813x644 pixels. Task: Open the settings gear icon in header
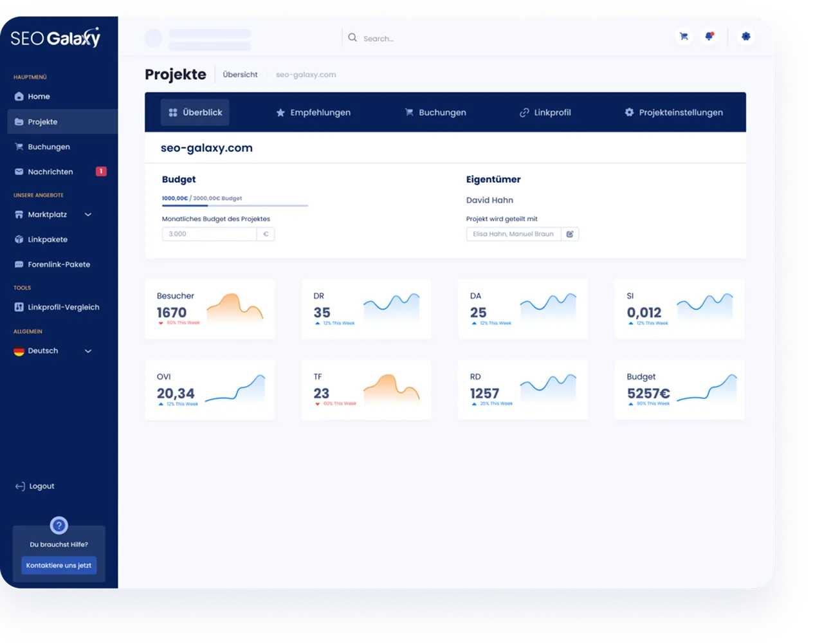pos(746,37)
